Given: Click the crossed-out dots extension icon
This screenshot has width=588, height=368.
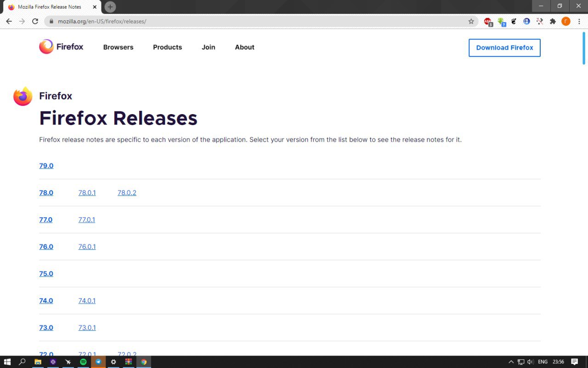Looking at the screenshot, I should coord(540,21).
